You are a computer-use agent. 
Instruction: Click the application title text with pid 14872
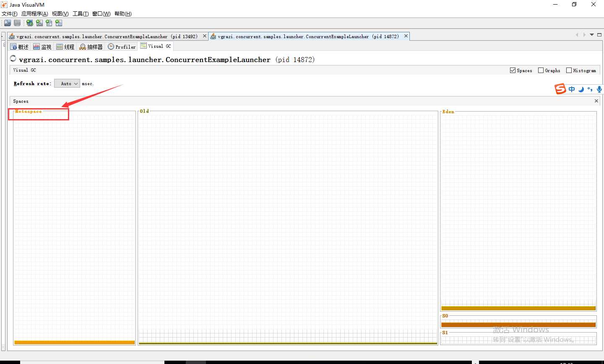(x=167, y=60)
